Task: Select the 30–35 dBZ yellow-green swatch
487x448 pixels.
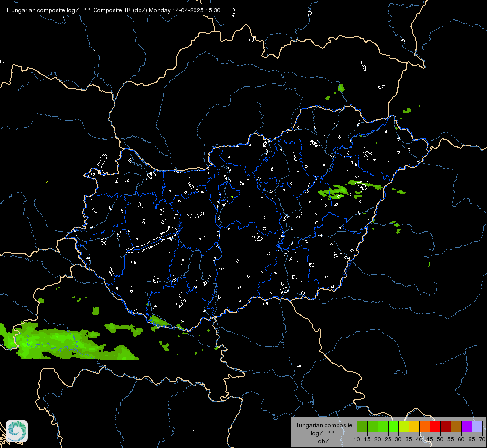Action: (x=404, y=426)
